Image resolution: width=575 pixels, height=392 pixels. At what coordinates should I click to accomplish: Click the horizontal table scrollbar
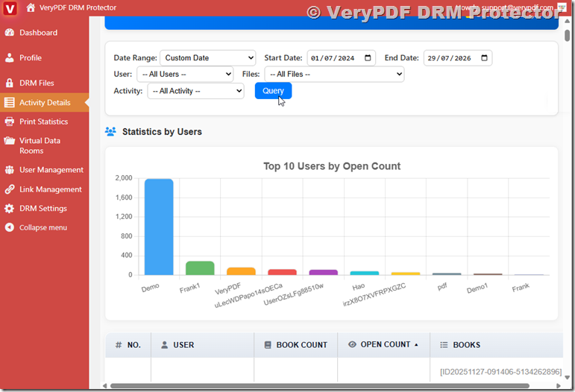tap(320, 386)
